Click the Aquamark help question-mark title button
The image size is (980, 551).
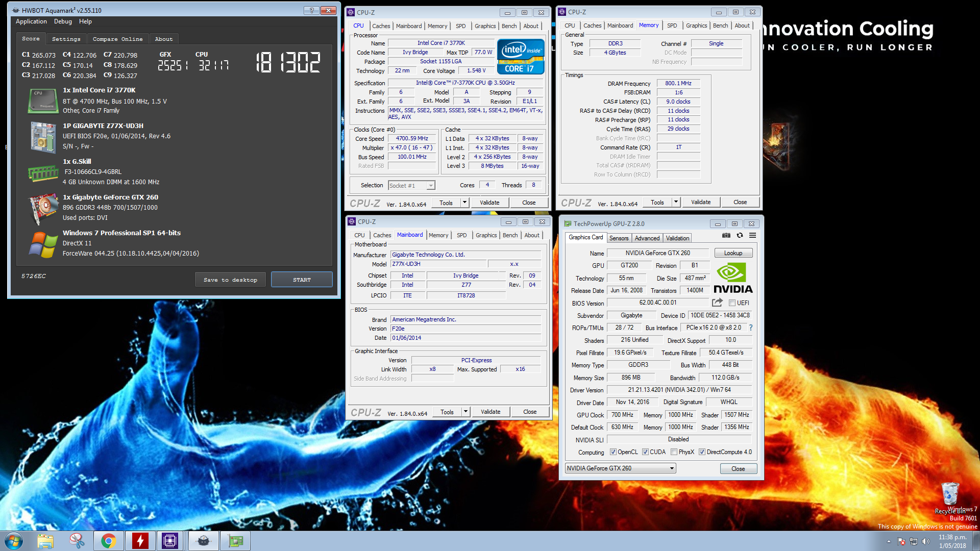coord(311,10)
